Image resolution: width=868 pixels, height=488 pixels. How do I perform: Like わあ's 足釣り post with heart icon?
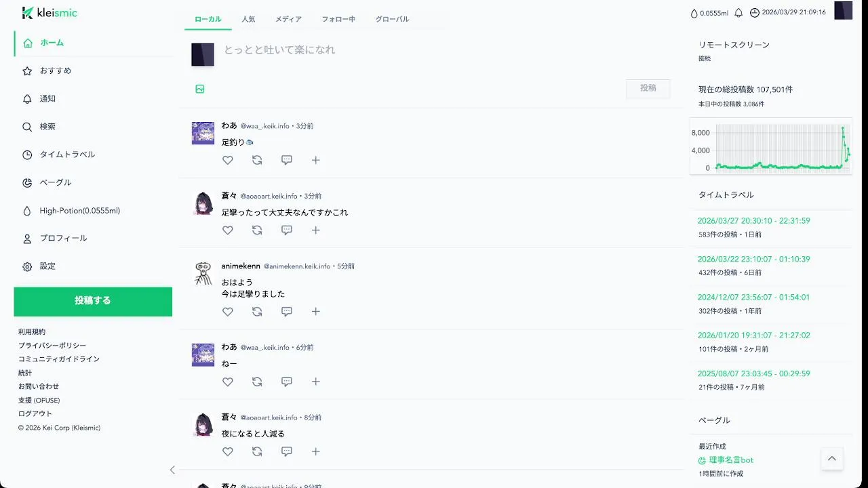[x=228, y=160]
